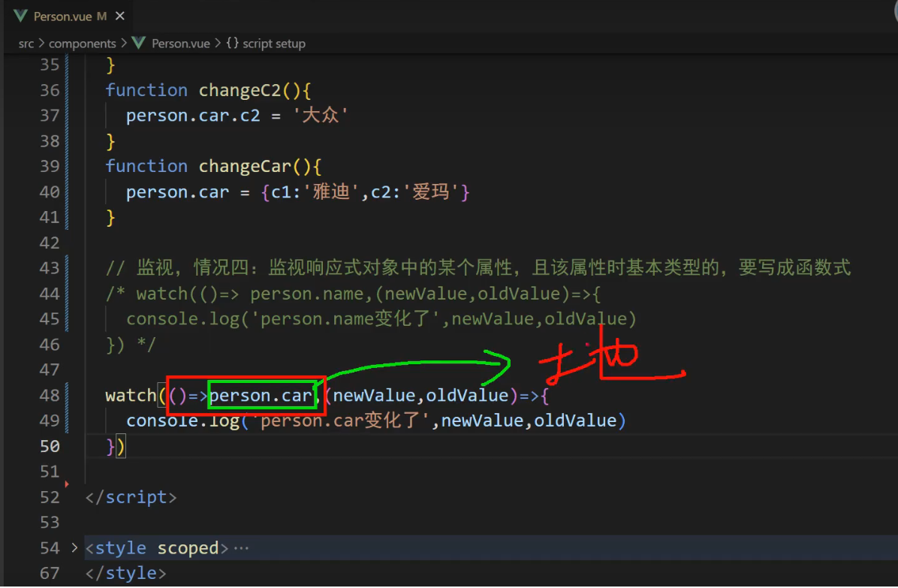Select the Person.vue editor tab
Screen dimensions: 898x588
click(x=69, y=16)
